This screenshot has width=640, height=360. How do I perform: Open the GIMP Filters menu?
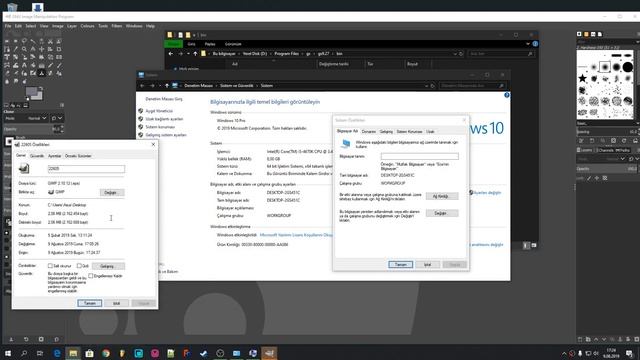(x=117, y=26)
